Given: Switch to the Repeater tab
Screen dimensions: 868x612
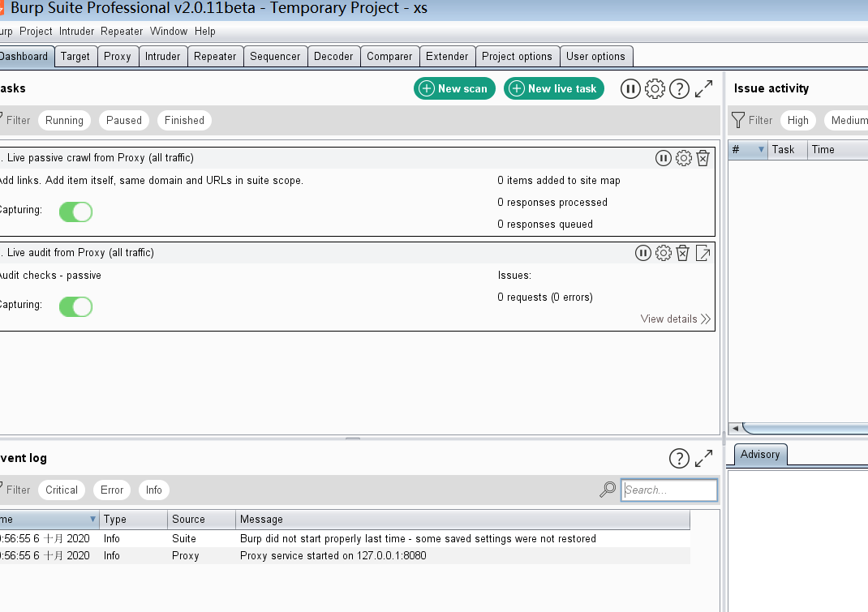Looking at the screenshot, I should pos(215,57).
